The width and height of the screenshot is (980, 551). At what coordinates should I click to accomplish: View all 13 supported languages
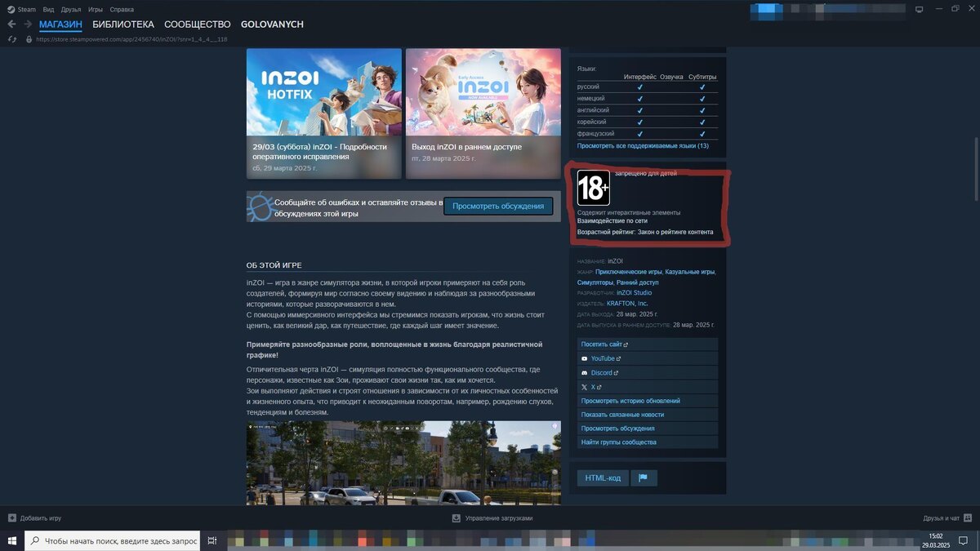643,145
